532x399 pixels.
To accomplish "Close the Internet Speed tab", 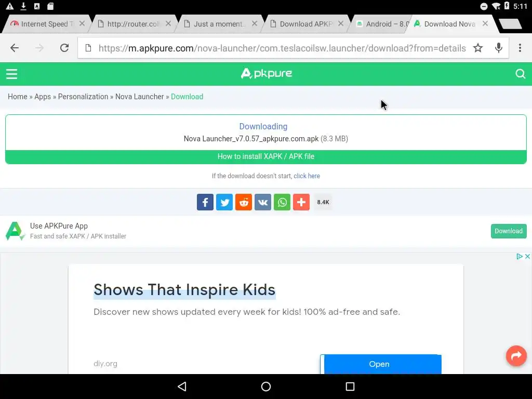I will pyautogui.click(x=82, y=23).
